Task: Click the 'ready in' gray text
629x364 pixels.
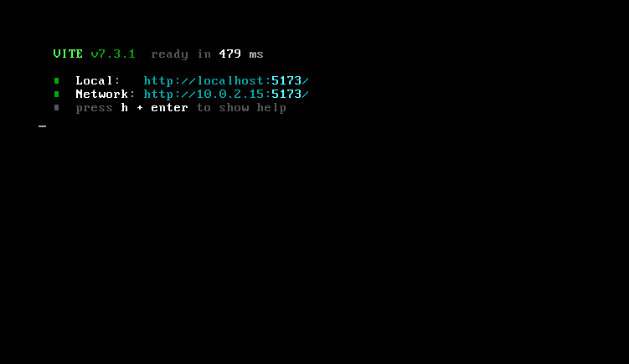Action: [x=181, y=54]
